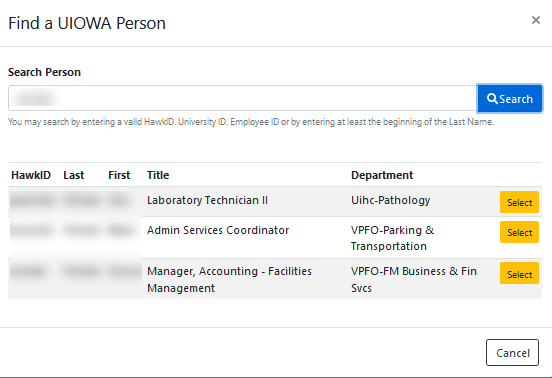Click the search hint about HawkID
The image size is (552, 378).
[251, 122]
